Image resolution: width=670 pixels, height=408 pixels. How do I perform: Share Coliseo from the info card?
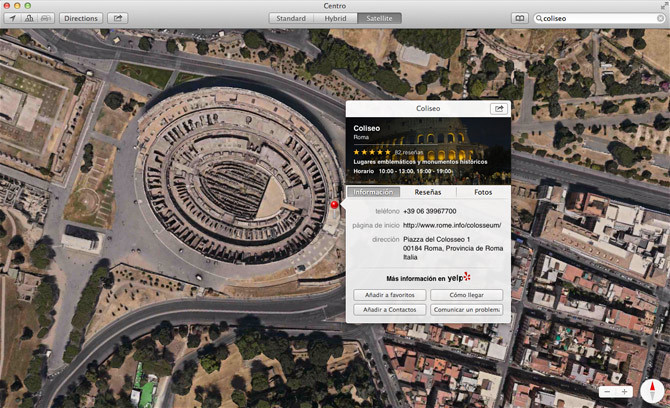(x=497, y=108)
